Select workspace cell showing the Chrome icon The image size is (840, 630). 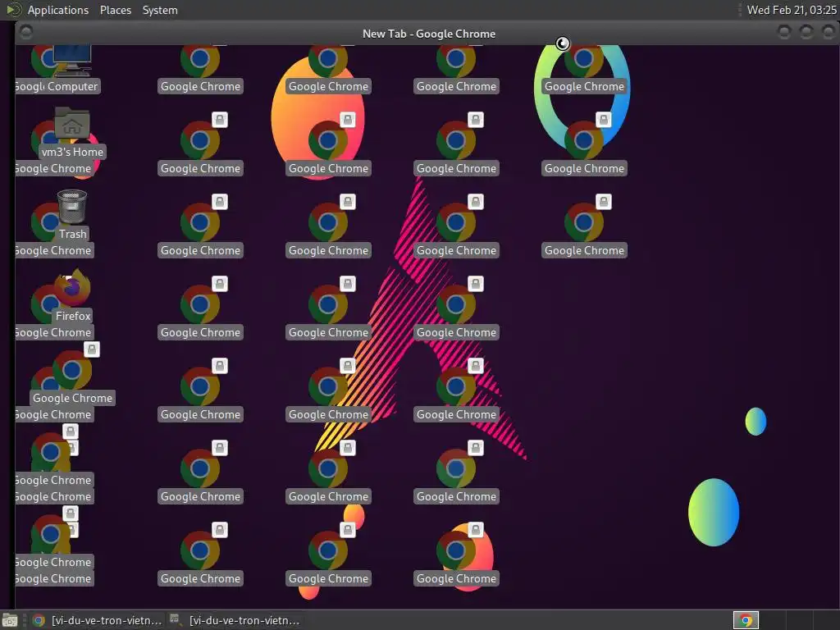[x=746, y=620]
